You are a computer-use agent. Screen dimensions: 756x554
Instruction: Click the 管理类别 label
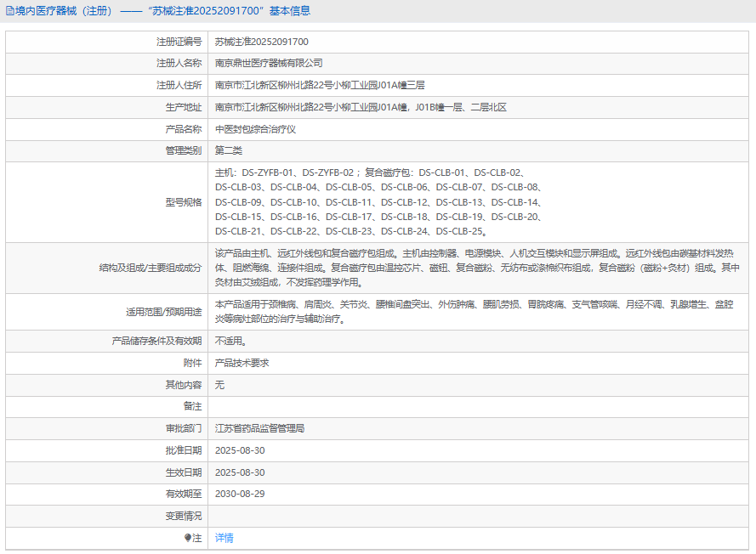coord(183,150)
